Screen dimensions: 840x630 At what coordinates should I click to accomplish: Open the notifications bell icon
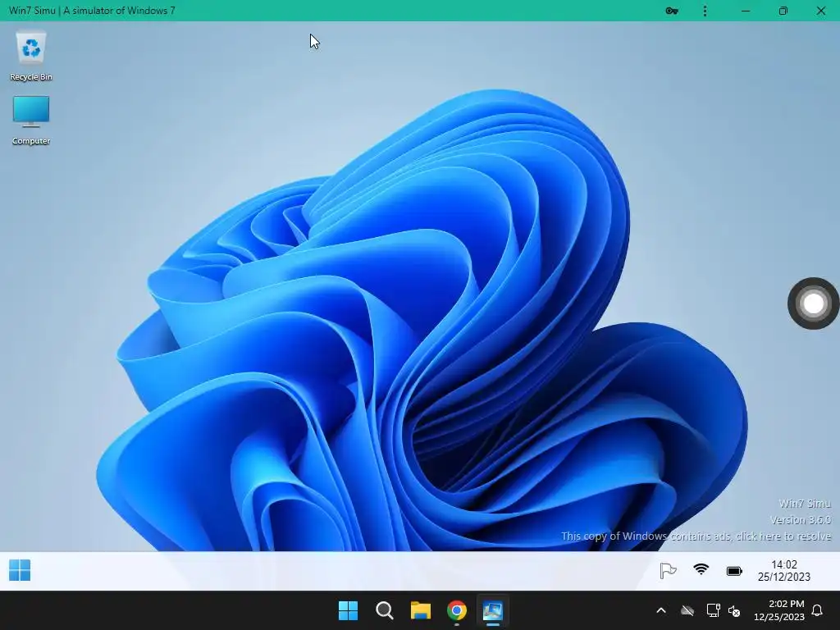817,610
